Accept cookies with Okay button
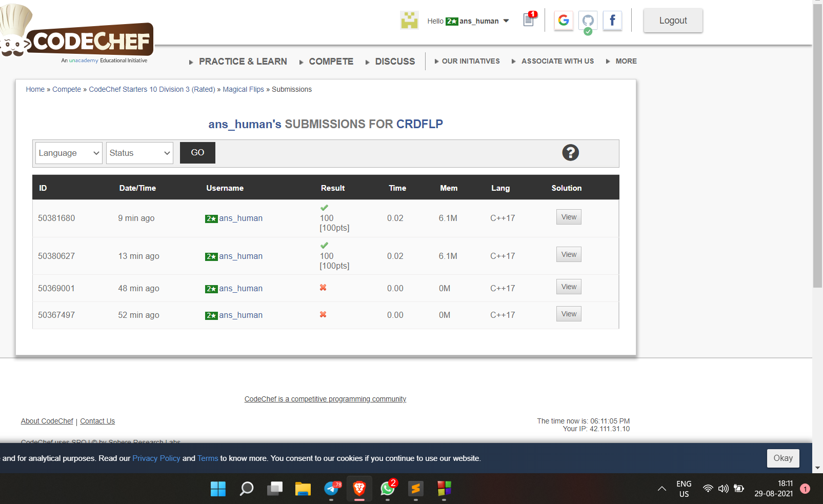The image size is (823, 504). click(x=783, y=458)
